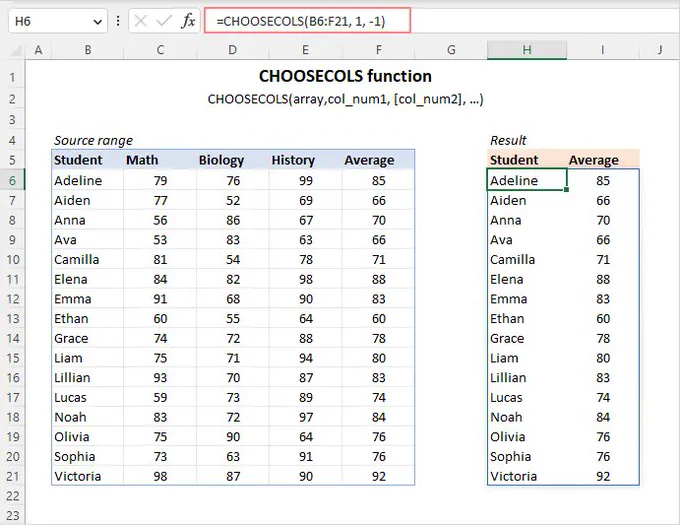Image resolution: width=680 pixels, height=525 pixels.
Task: Select 'Adeline' in the source table
Action: tap(88, 180)
